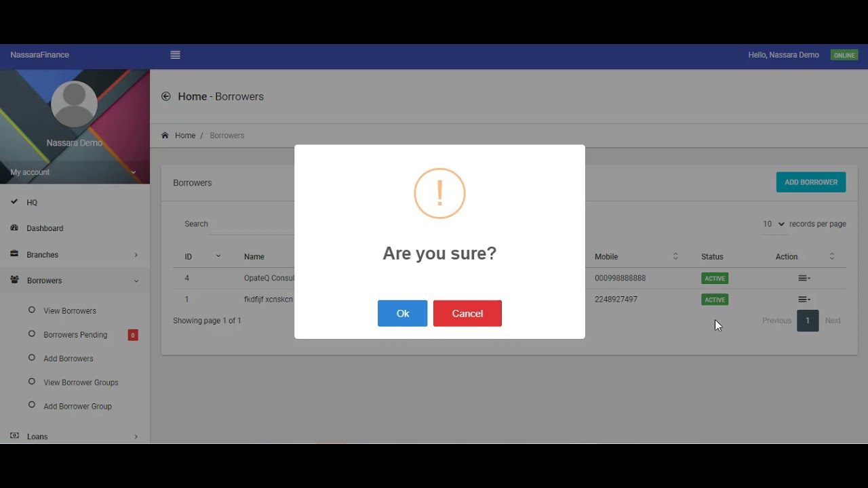Screen dimensions: 868x488
Task: Open View Borrowers submenu item
Action: 70,311
